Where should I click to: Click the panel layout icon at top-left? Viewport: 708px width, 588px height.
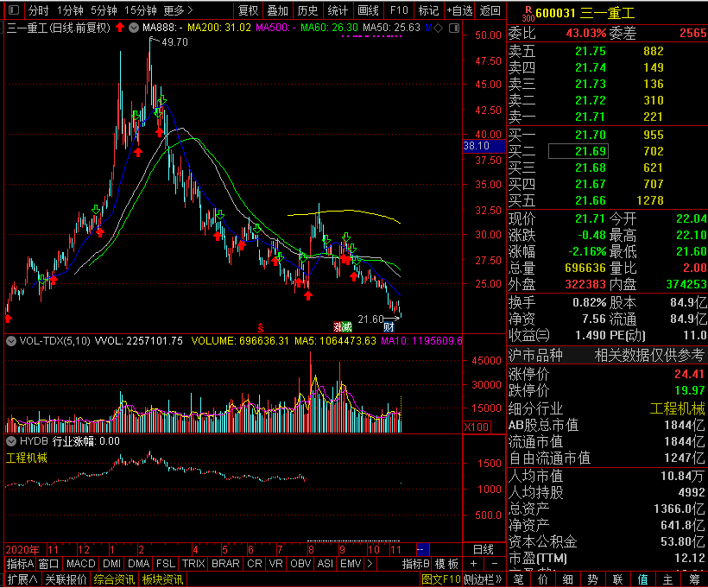click(x=12, y=10)
